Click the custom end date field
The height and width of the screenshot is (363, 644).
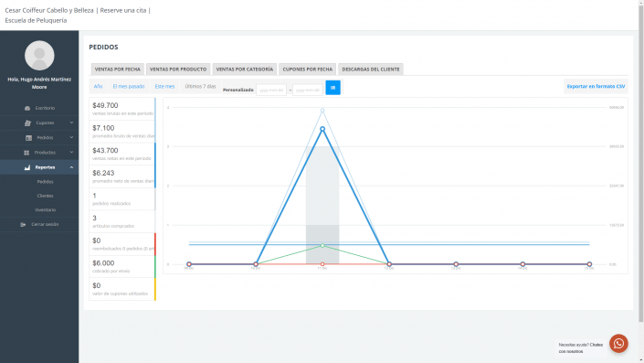coord(308,90)
